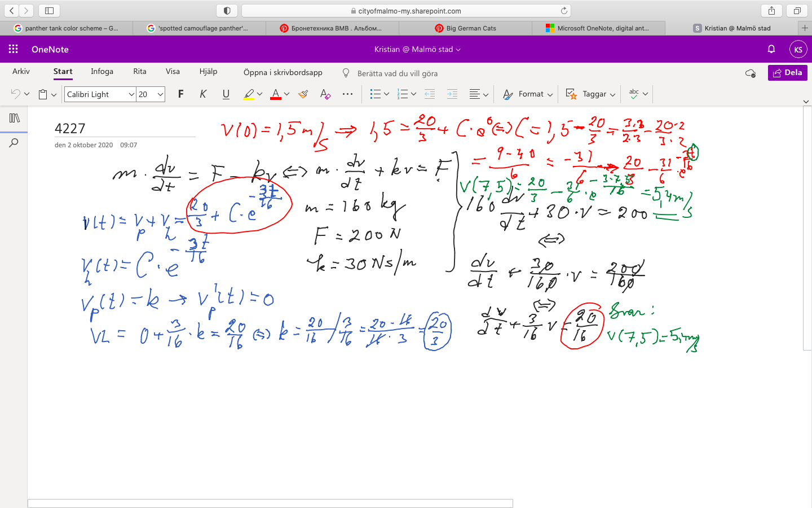
Task: Select the format painter brush icon
Action: (x=303, y=94)
